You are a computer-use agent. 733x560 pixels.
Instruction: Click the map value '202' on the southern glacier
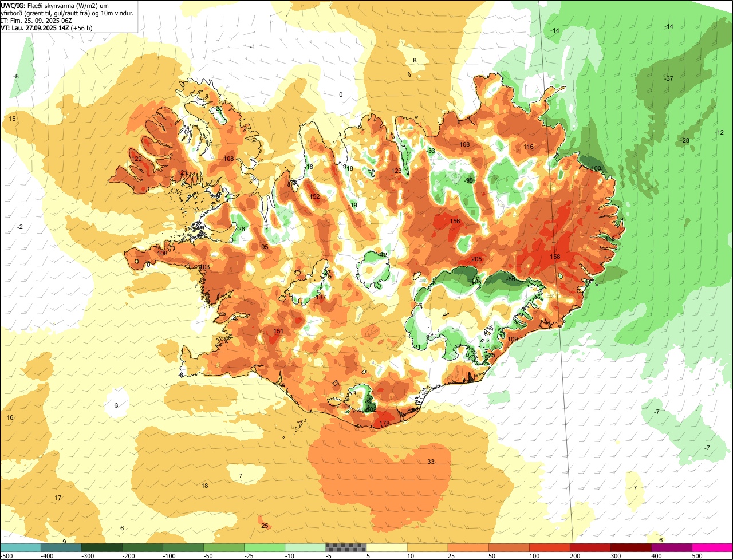point(371,409)
